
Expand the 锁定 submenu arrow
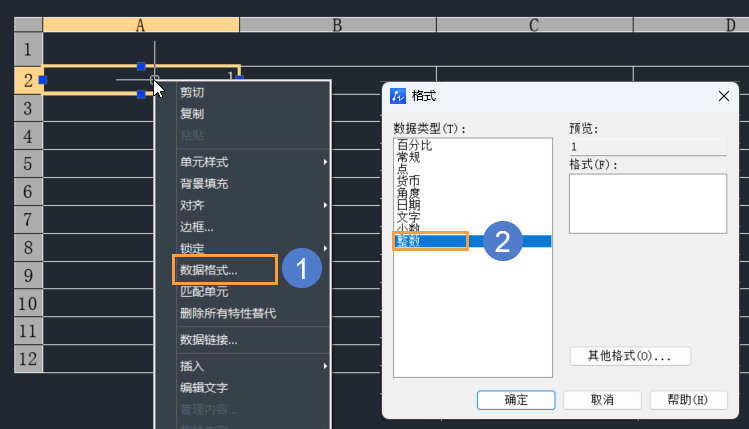[325, 248]
